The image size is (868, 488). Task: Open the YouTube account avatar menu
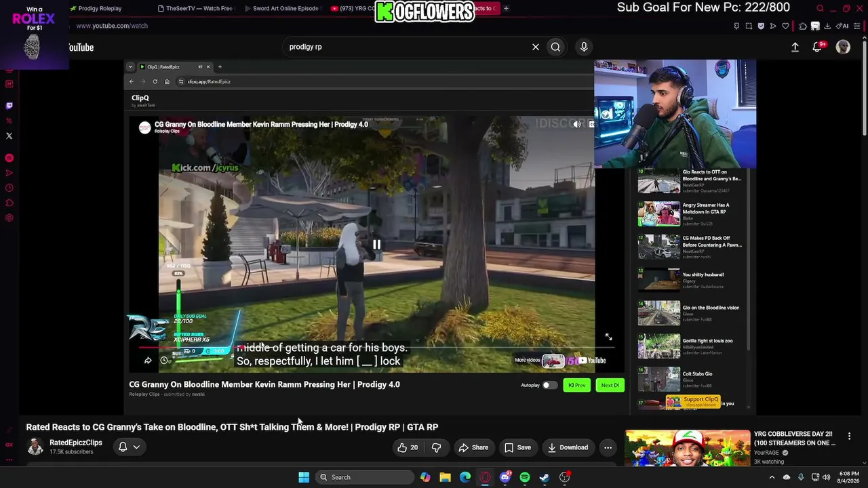pyautogui.click(x=843, y=47)
